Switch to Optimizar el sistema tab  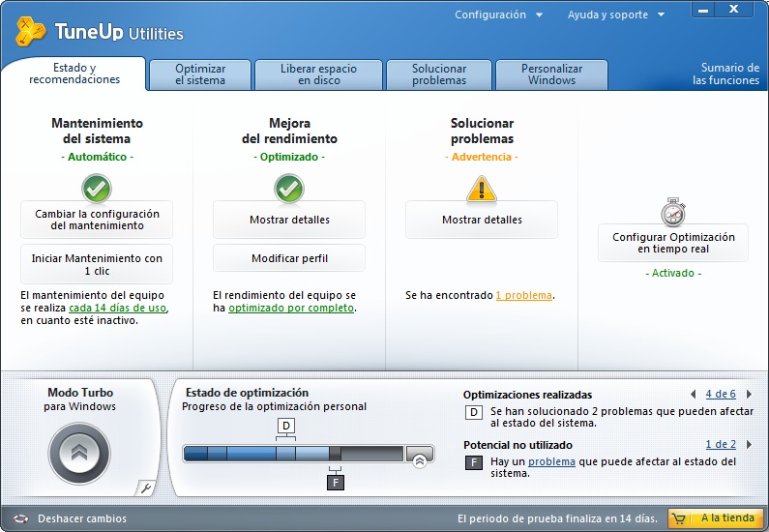pyautogui.click(x=200, y=74)
